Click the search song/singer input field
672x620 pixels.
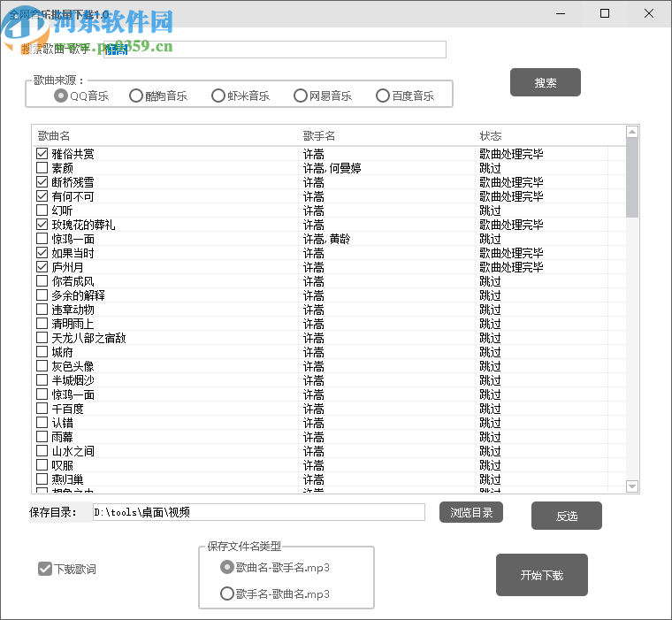click(x=275, y=50)
